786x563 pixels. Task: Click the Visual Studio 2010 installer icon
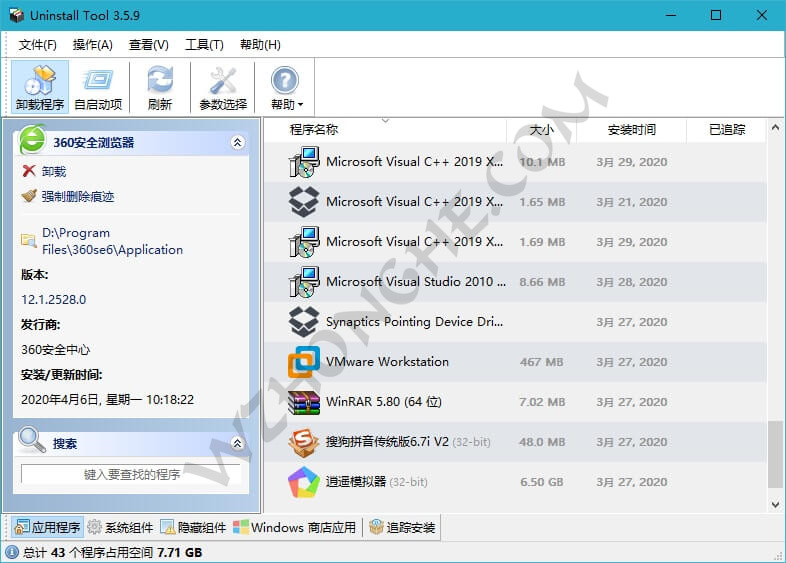(x=304, y=282)
